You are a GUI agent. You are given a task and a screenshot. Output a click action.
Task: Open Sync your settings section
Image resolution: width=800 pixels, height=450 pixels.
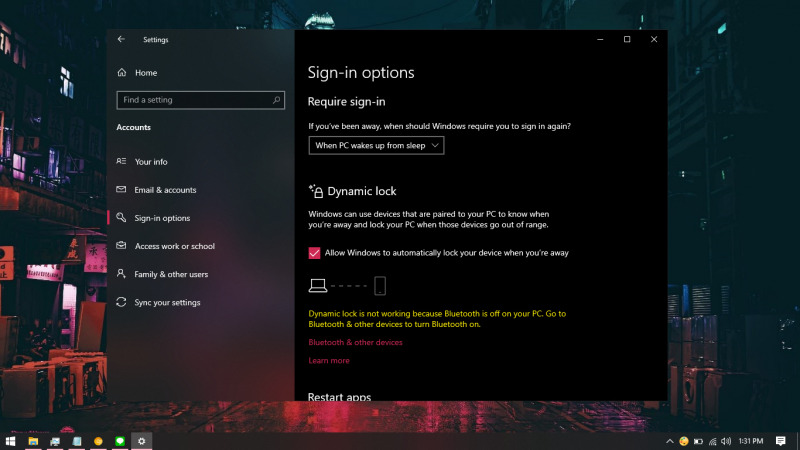(x=167, y=303)
